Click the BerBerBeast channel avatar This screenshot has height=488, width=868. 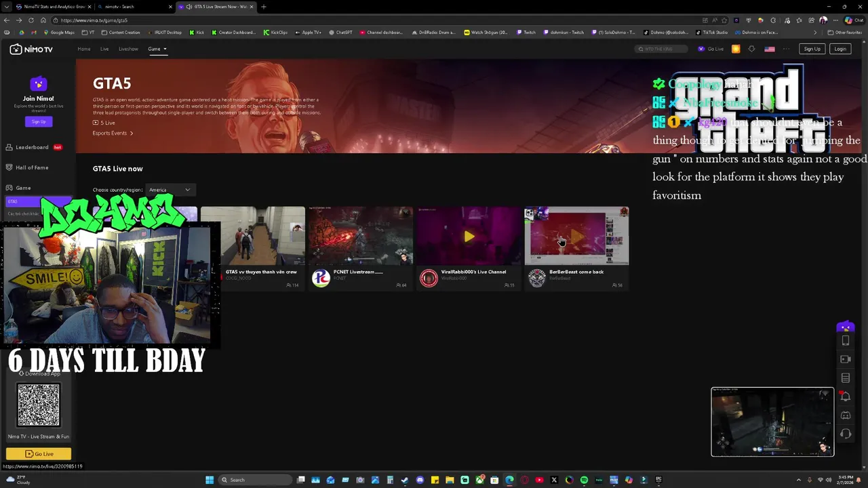(536, 278)
